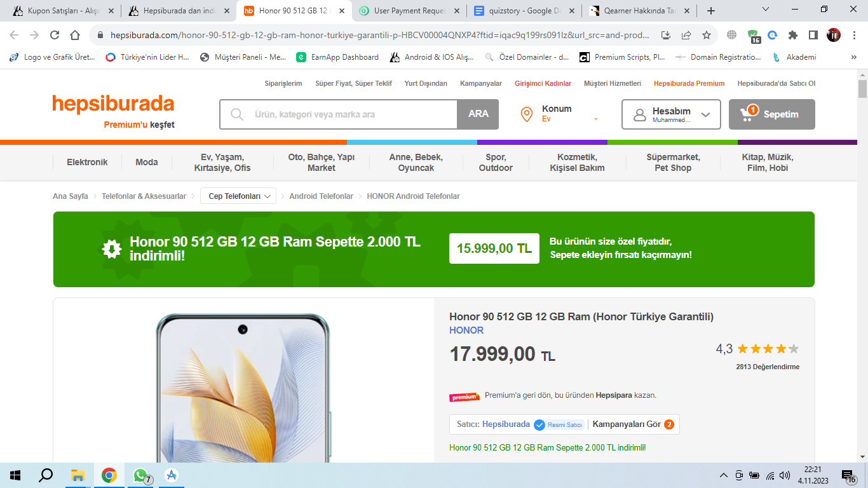The width and height of the screenshot is (868, 488).
Task: Open the Windows Start menu
Action: click(x=16, y=475)
